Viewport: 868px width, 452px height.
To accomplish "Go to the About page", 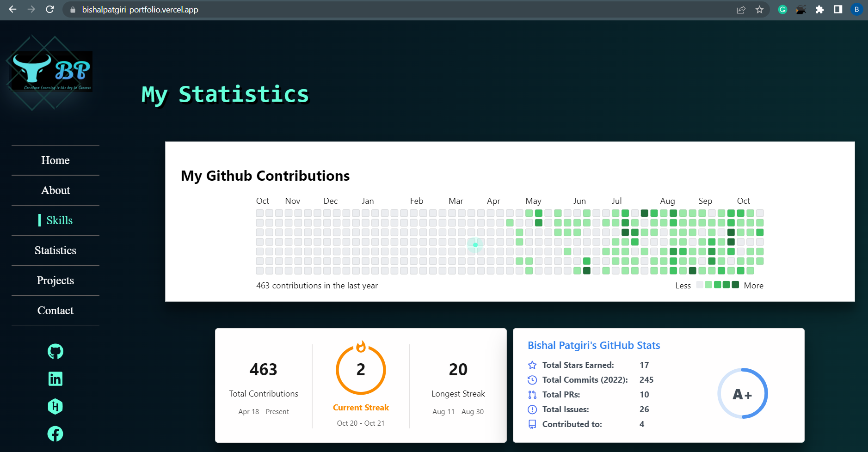I will pos(55,190).
